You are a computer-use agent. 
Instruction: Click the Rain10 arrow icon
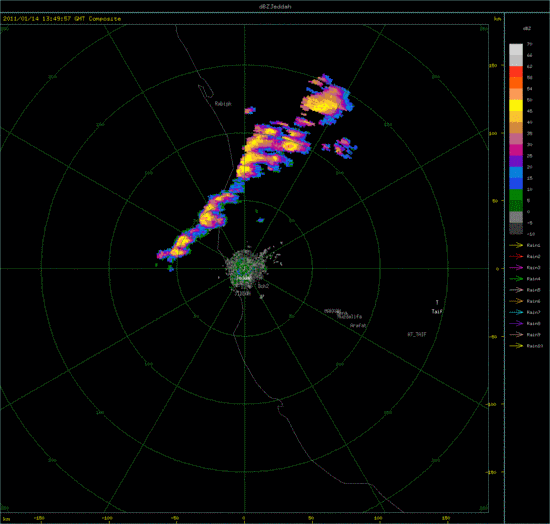coord(516,346)
